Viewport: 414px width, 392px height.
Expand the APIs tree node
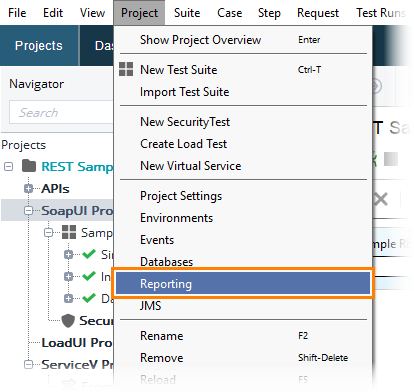29,189
